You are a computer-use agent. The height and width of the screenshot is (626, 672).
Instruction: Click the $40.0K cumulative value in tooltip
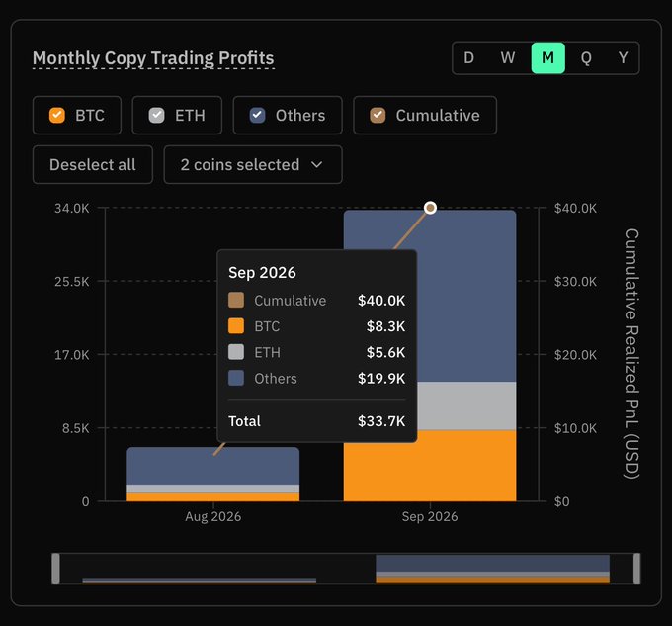(x=381, y=300)
